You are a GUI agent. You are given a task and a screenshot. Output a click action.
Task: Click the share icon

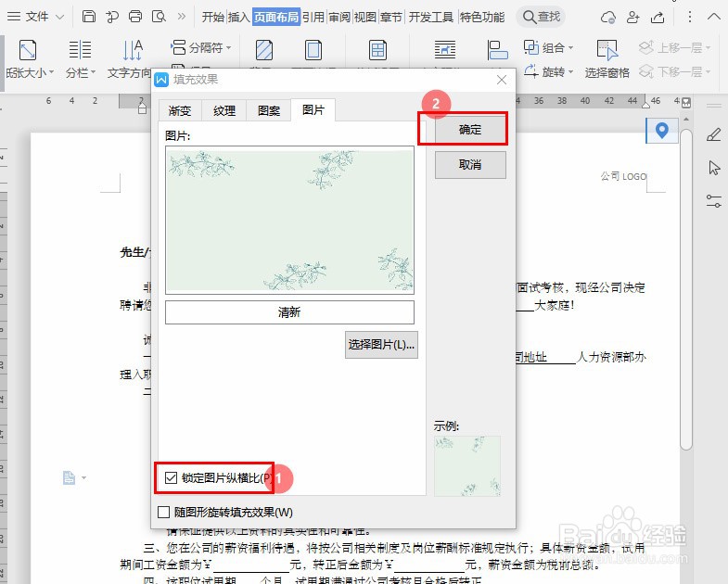click(658, 18)
